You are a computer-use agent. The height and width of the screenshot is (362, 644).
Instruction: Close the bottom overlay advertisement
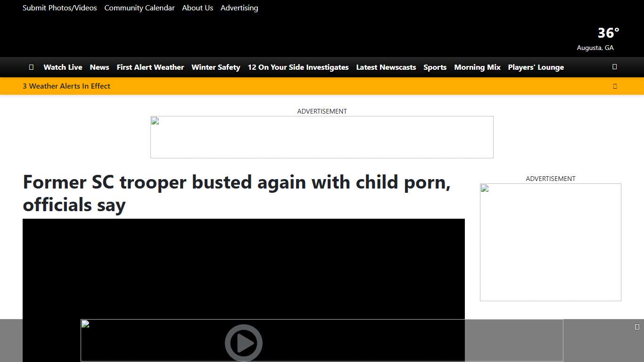(637, 327)
